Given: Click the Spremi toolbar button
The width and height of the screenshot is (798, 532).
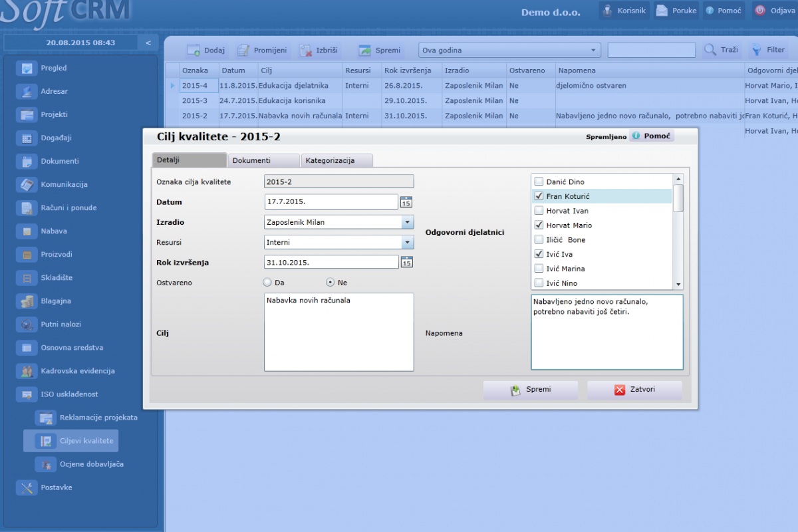Looking at the screenshot, I should [x=380, y=51].
